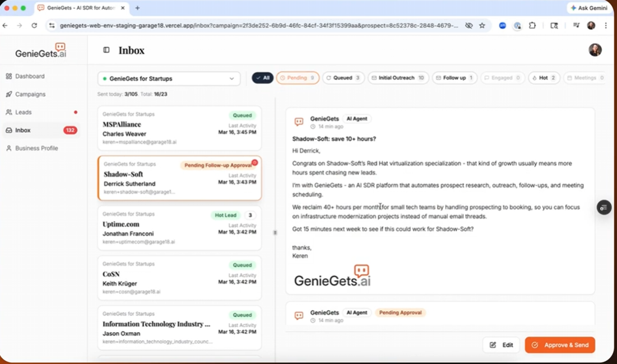Click Approve & Send

click(559, 345)
